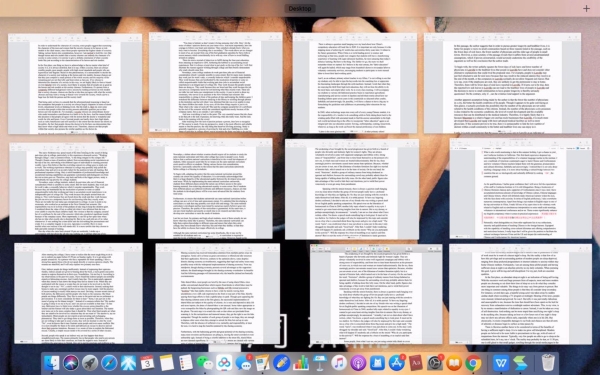Open System Preferences gear icon
Viewport: 600px width, 375px height.
point(435,362)
